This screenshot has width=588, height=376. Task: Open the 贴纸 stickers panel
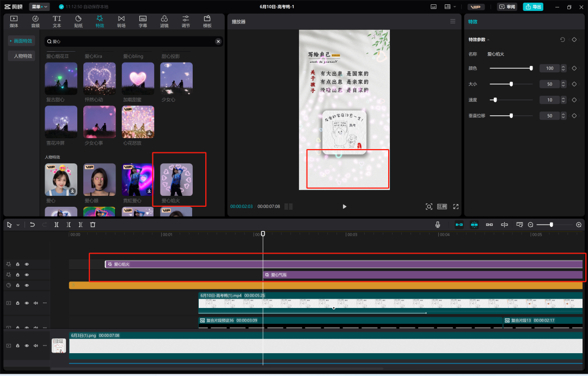coord(78,21)
